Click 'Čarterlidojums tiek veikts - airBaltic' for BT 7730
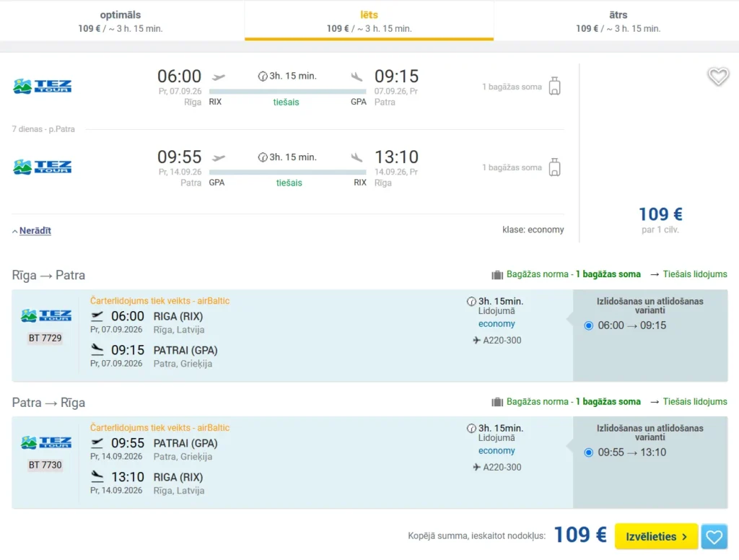 click(159, 427)
